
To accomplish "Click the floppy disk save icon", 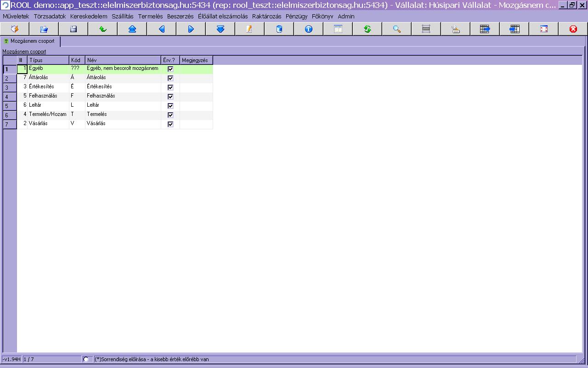I will point(73,29).
